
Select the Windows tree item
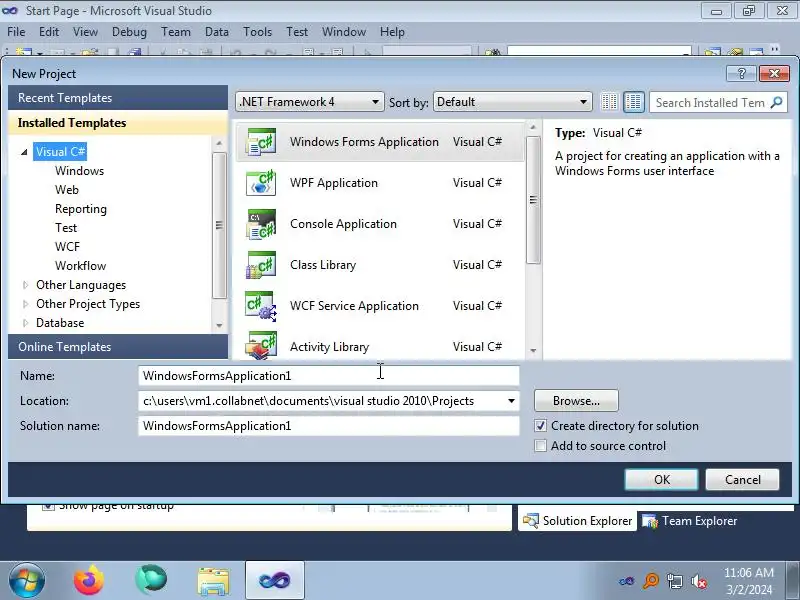(x=80, y=171)
